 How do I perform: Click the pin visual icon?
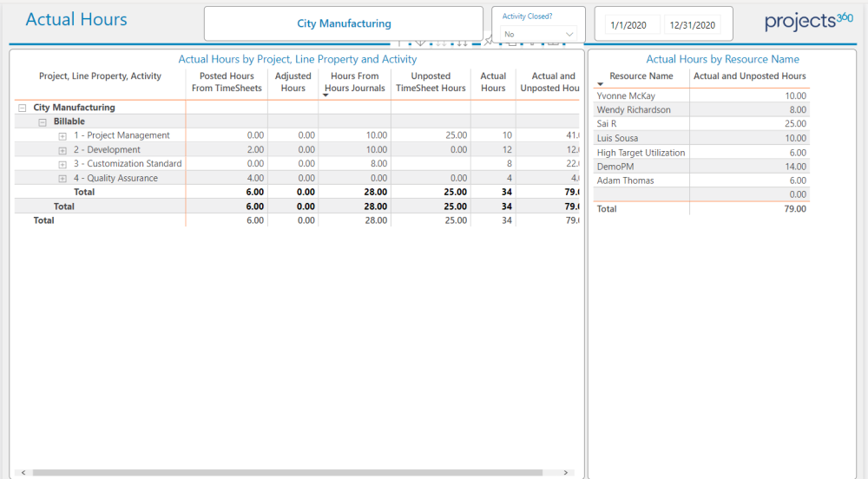(489, 41)
